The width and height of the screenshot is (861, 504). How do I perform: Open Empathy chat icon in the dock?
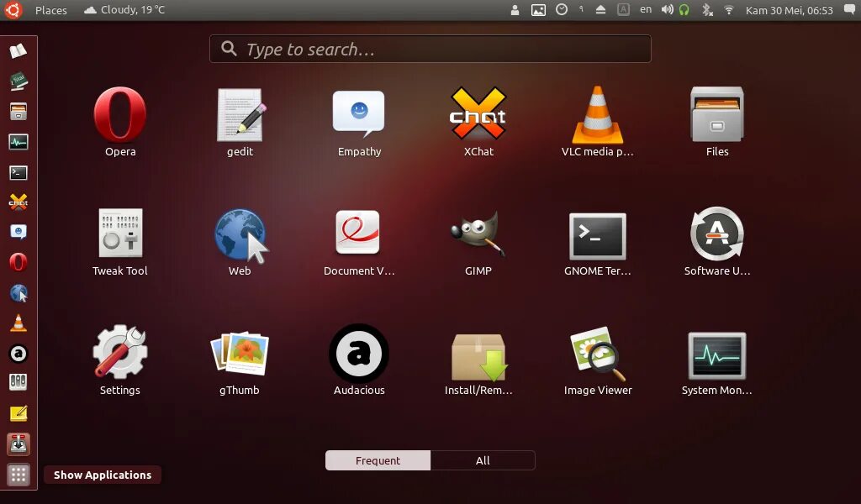(x=18, y=232)
